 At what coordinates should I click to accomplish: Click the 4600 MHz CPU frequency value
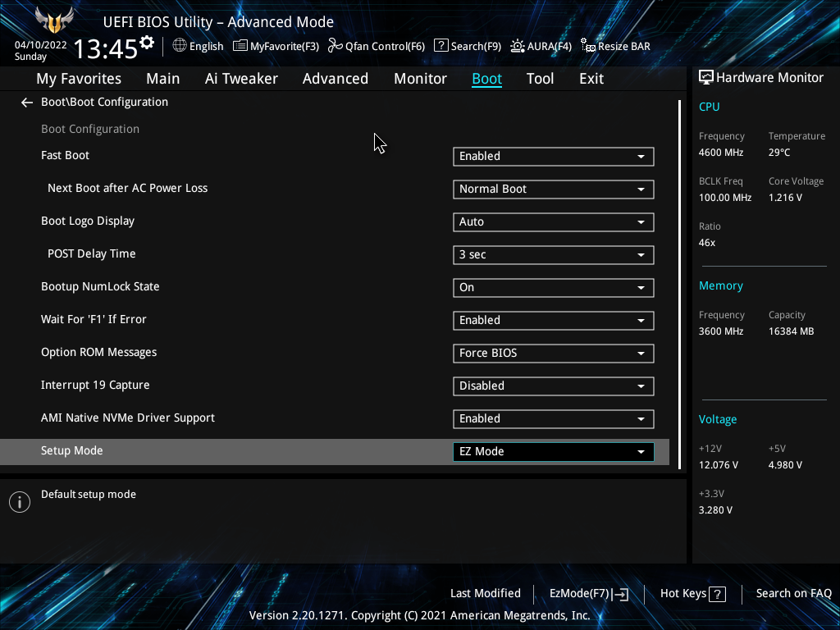(x=721, y=153)
